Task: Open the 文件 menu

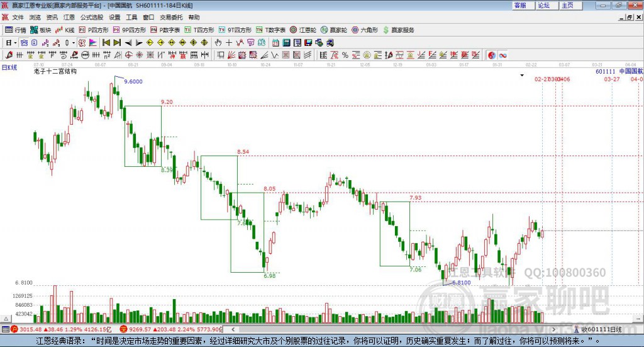Action: pos(18,17)
